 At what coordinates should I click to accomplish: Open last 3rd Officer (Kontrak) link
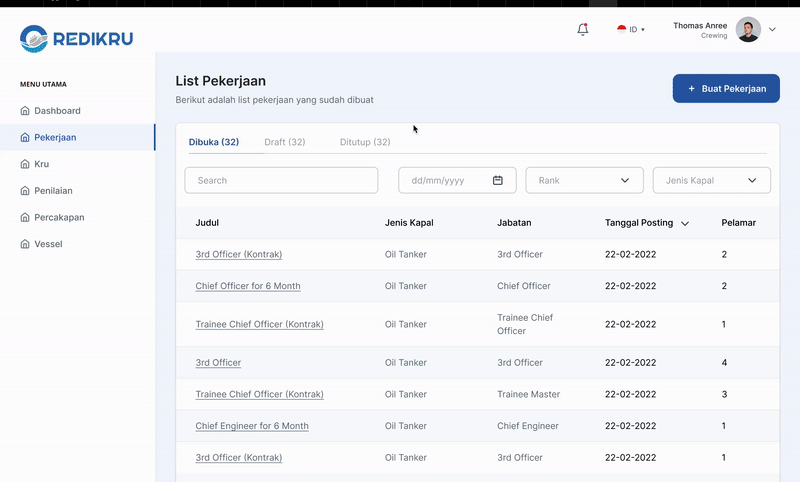[x=239, y=457]
